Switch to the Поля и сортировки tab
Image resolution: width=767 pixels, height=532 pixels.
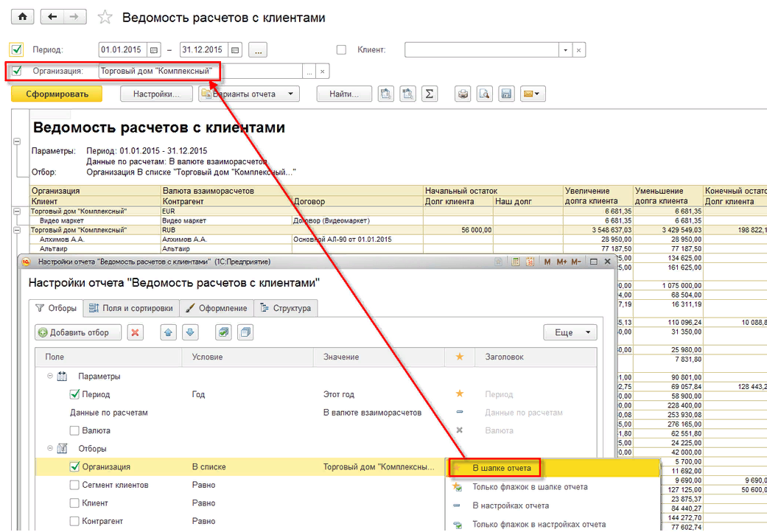click(130, 308)
